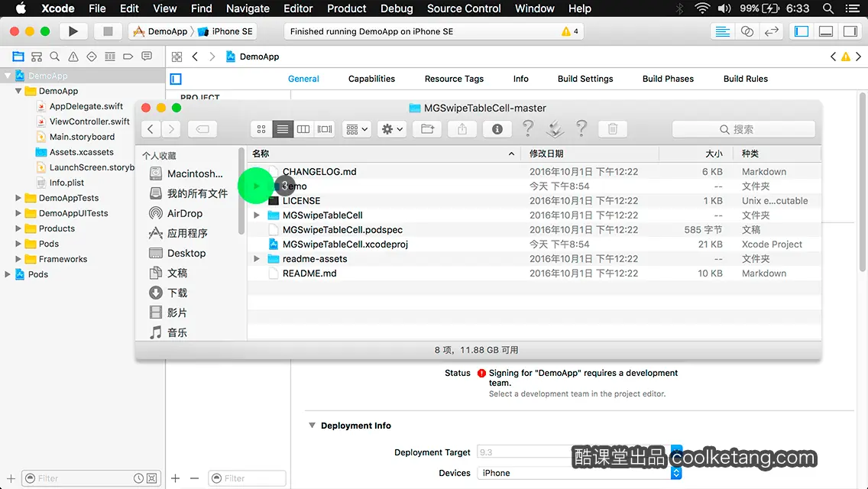The image size is (868, 489).
Task: Select AppDelegate.swift in project navigator
Action: [x=86, y=106]
